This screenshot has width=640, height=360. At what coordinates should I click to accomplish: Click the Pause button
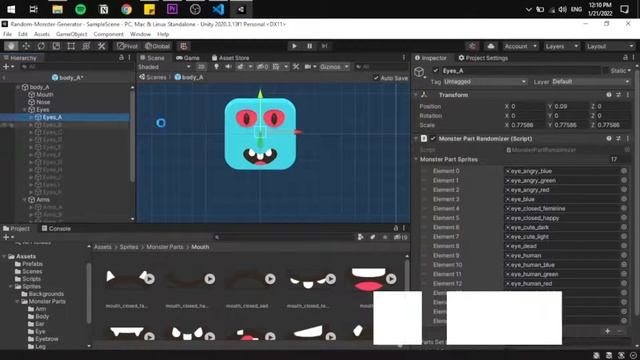[x=309, y=46]
